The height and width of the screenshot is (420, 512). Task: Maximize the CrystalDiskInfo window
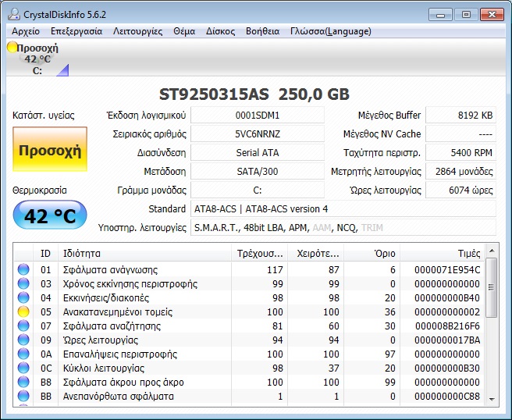466,14
